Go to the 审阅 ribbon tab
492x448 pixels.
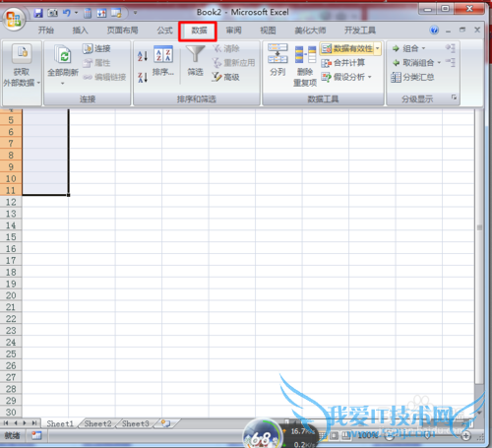pos(233,31)
